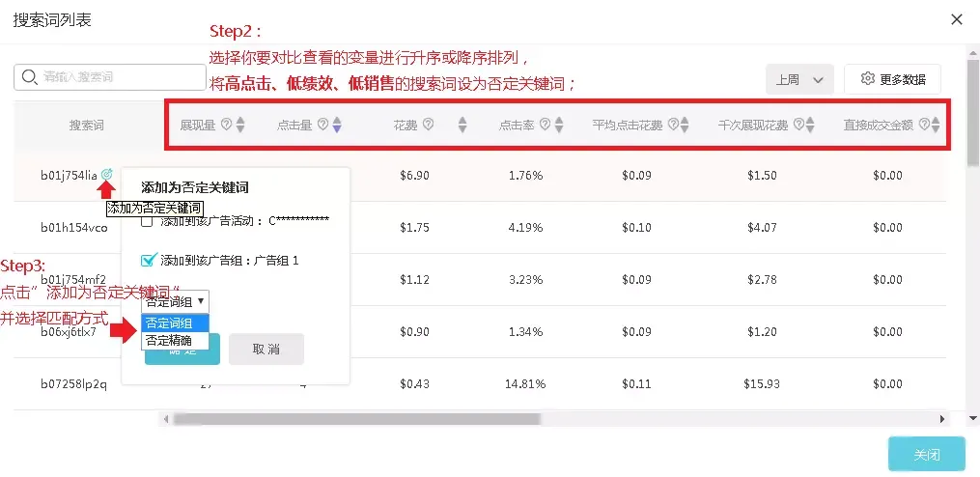Click the sort arrows for 点击量 column

(x=336, y=125)
